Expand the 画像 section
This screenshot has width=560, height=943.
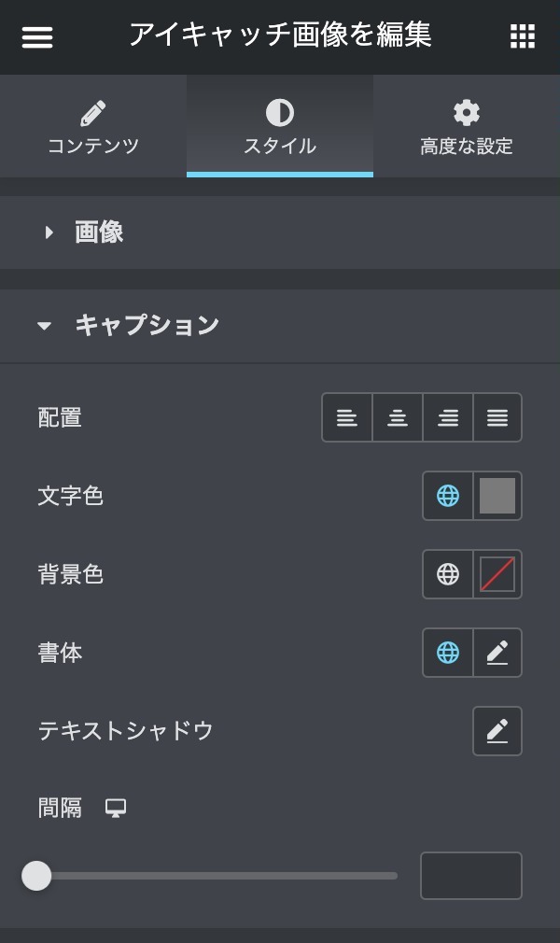click(x=98, y=232)
